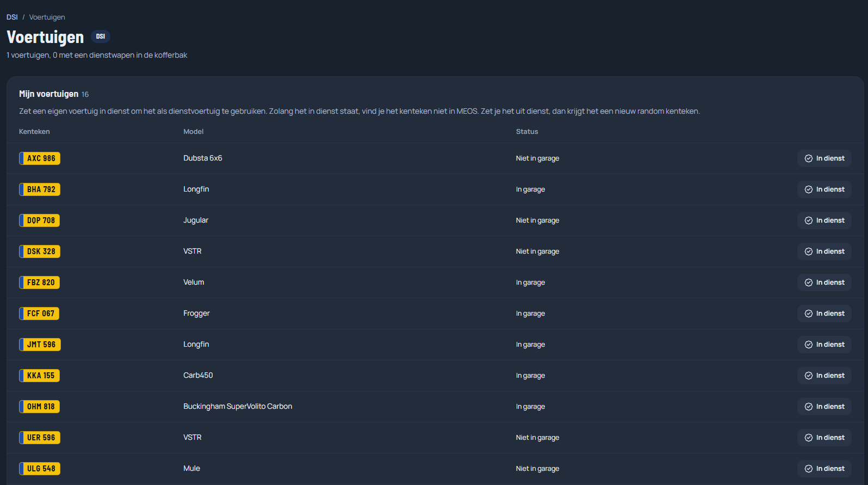Viewport: 868px width, 485px height.
Task: Select license plate JMT 596
Action: coord(40,345)
